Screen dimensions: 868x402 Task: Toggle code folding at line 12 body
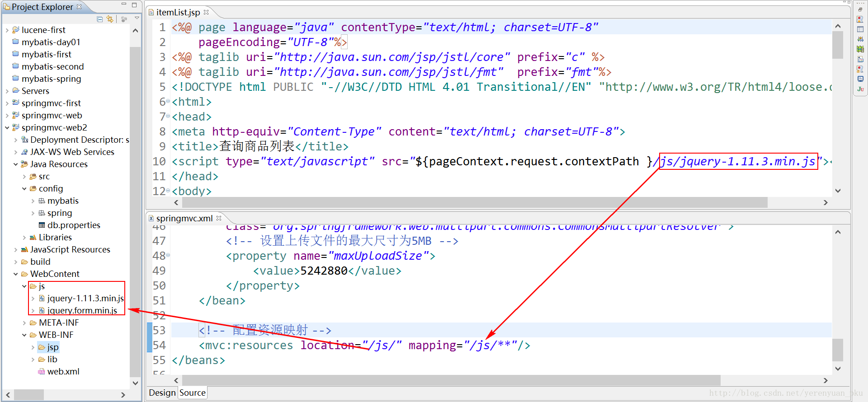[x=168, y=191]
